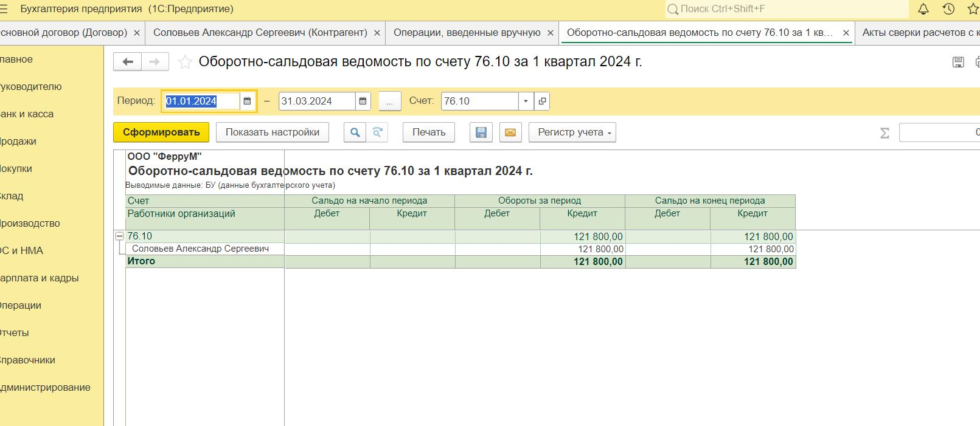
Task: Click the notifications bell icon
Action: tap(923, 9)
